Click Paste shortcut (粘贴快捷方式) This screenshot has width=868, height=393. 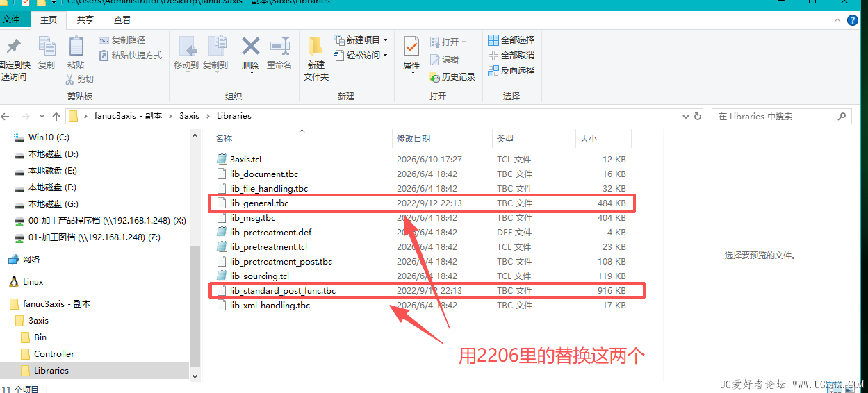tap(131, 56)
